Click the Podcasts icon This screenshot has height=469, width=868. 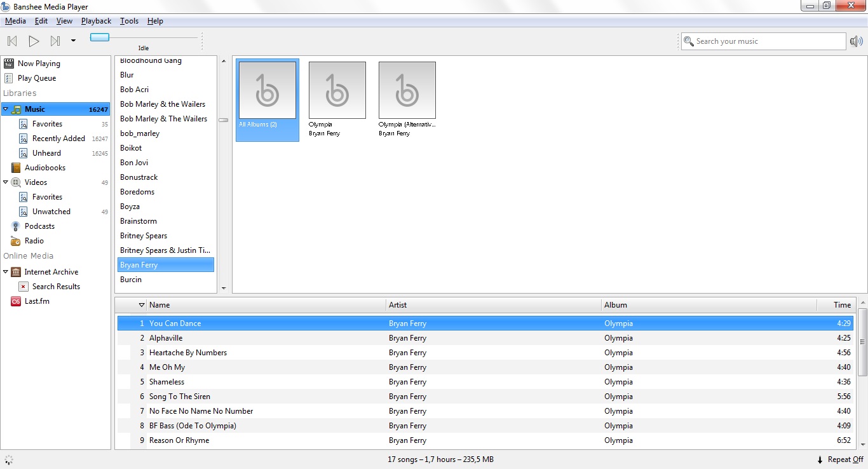pos(16,226)
